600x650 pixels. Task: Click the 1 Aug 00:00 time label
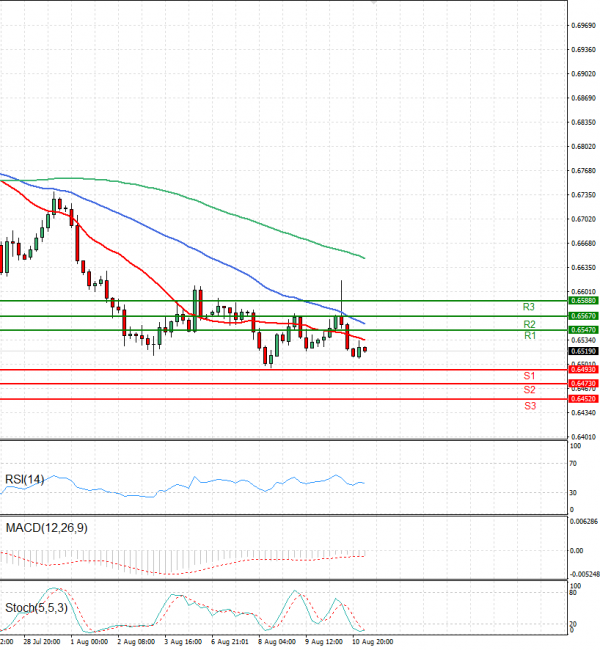click(89, 642)
